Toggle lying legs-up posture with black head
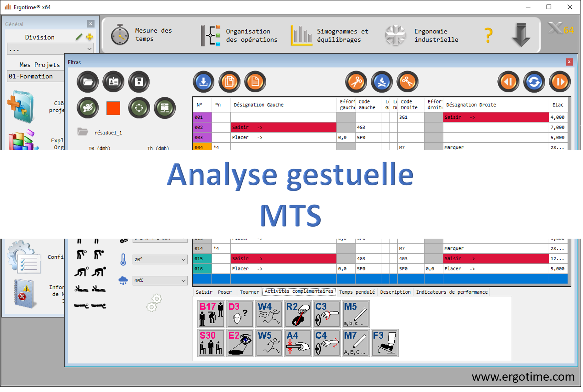This screenshot has height=392, width=583. tap(99, 289)
